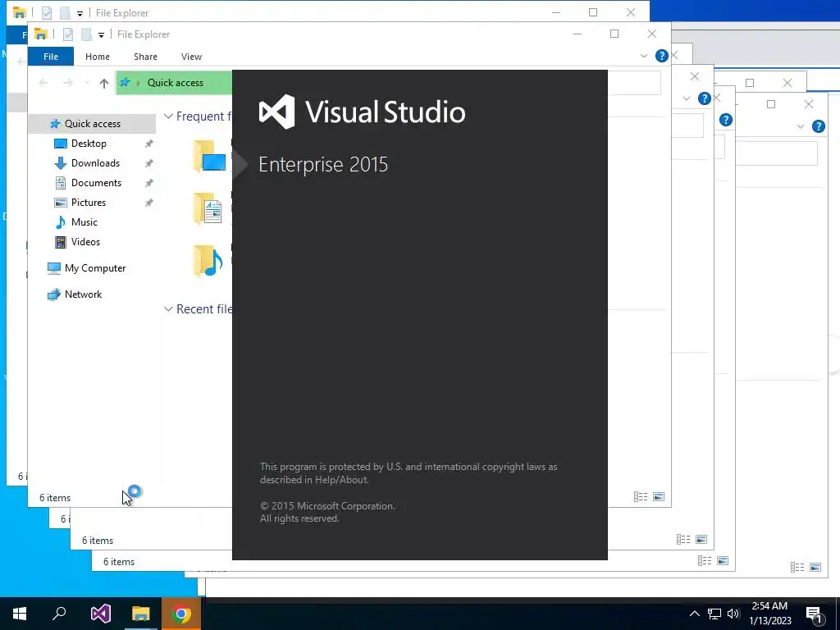The image size is (840, 630).
Task: Details view icon in second Explorer window
Action: coord(683,540)
